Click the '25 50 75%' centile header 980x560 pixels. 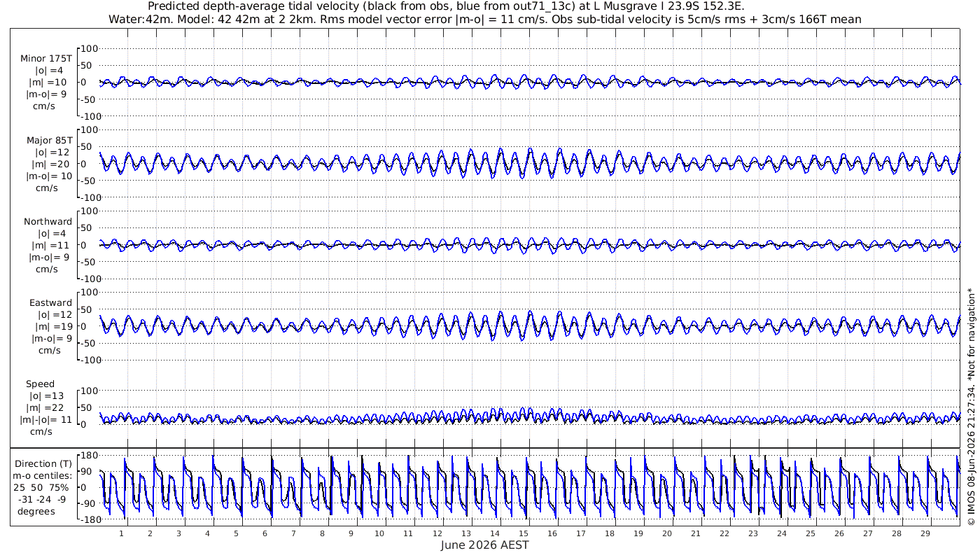43,487
